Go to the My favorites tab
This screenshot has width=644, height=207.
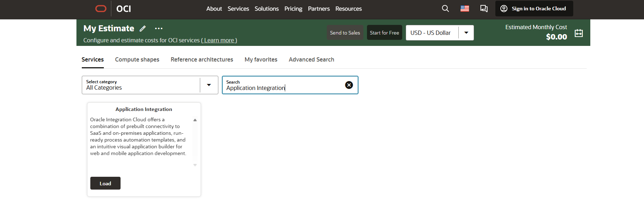click(x=261, y=59)
